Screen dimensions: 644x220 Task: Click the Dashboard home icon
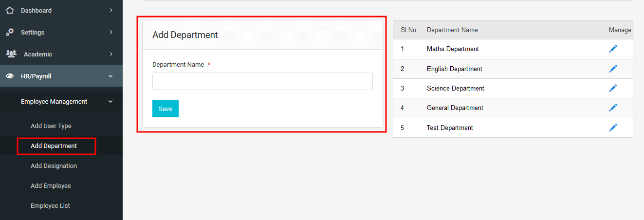(x=10, y=10)
